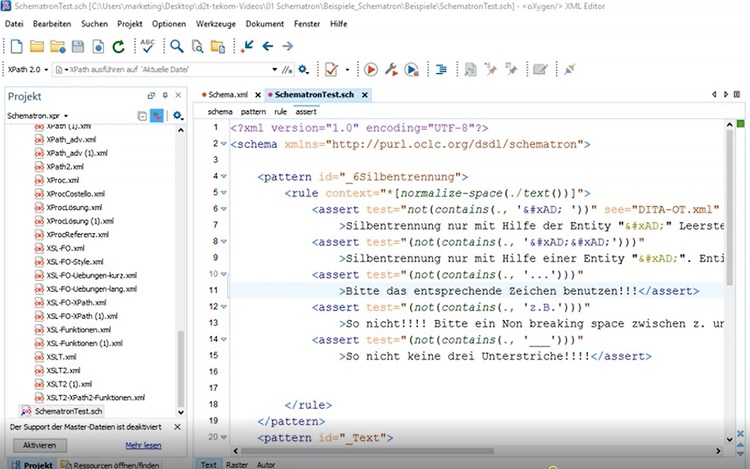Click schema in the breadcrumb

coord(220,111)
